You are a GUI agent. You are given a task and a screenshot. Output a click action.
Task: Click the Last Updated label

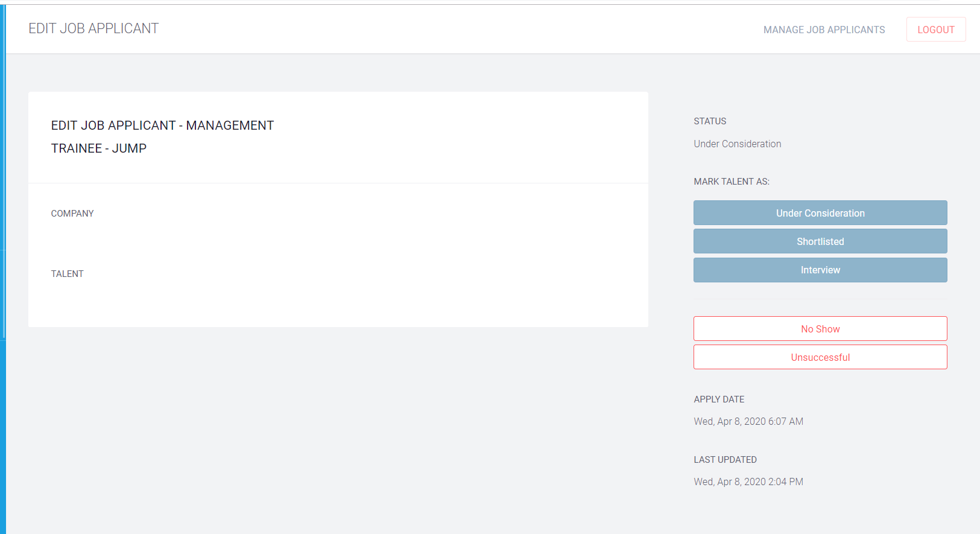pos(725,460)
